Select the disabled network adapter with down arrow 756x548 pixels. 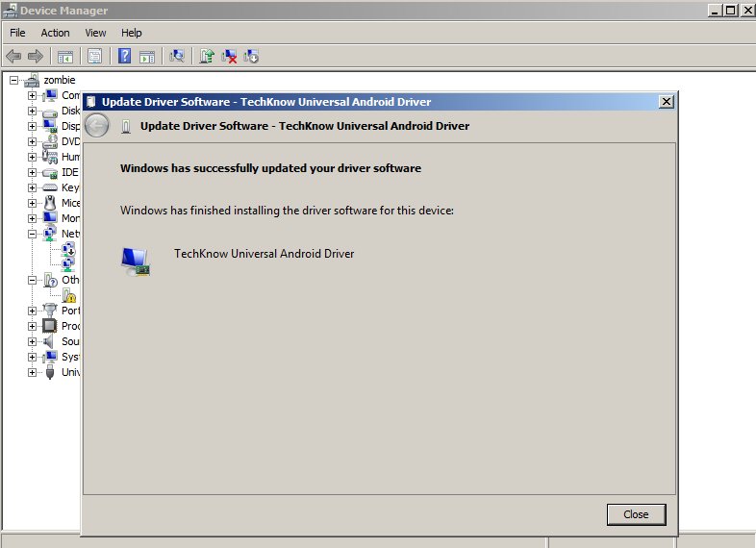click(x=68, y=249)
